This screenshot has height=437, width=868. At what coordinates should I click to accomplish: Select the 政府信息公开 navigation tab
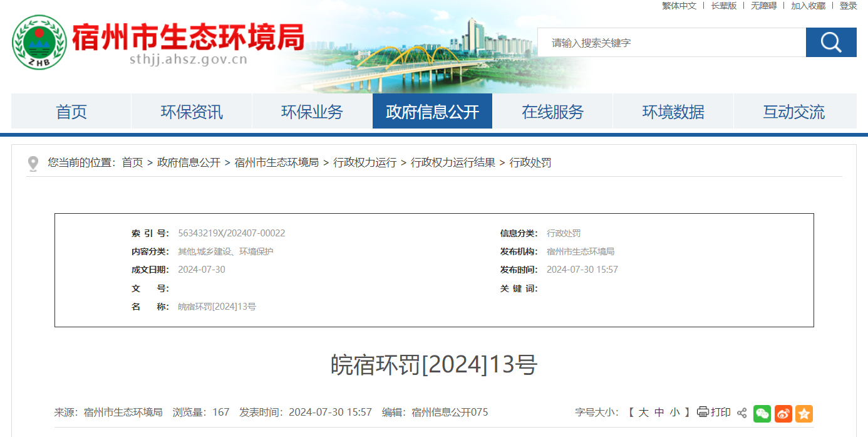[432, 112]
